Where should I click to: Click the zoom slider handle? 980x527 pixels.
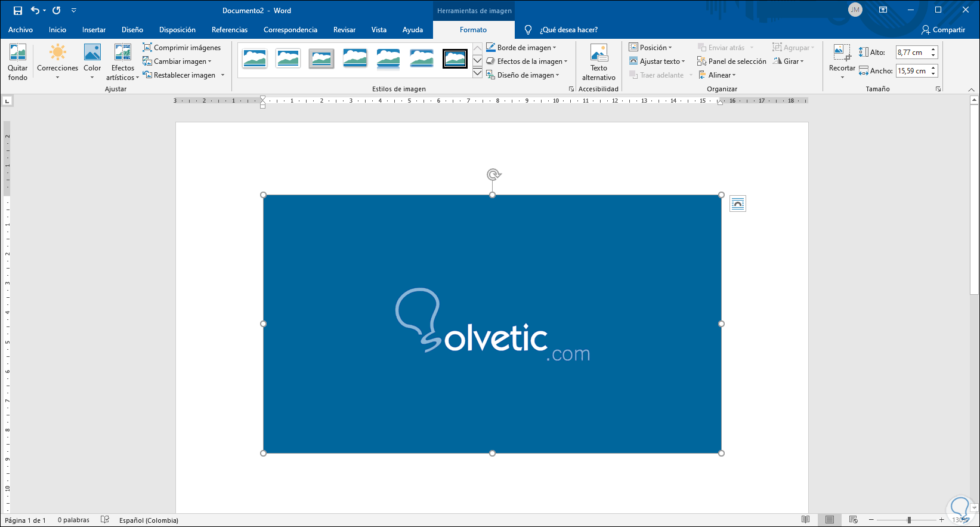tap(909, 520)
